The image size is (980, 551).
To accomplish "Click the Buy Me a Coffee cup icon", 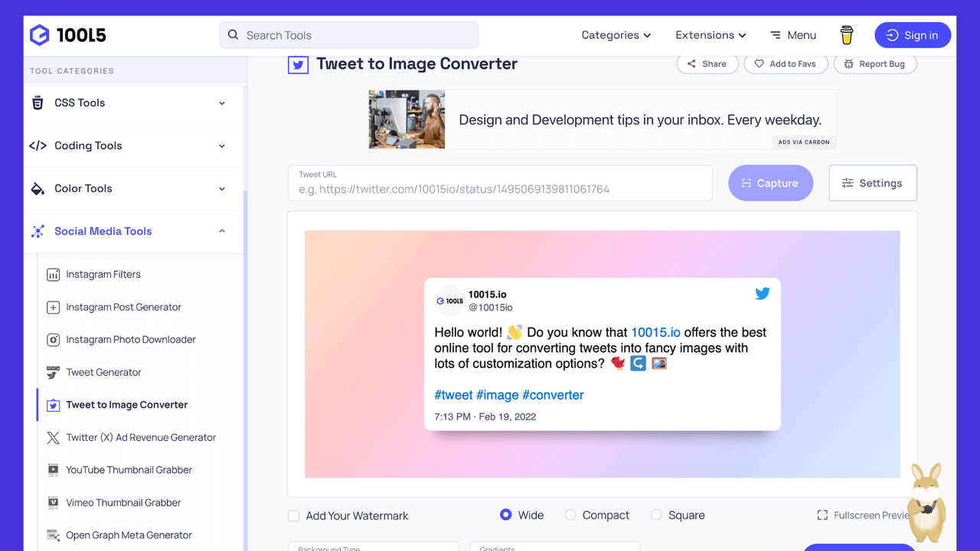I will 846,34.
